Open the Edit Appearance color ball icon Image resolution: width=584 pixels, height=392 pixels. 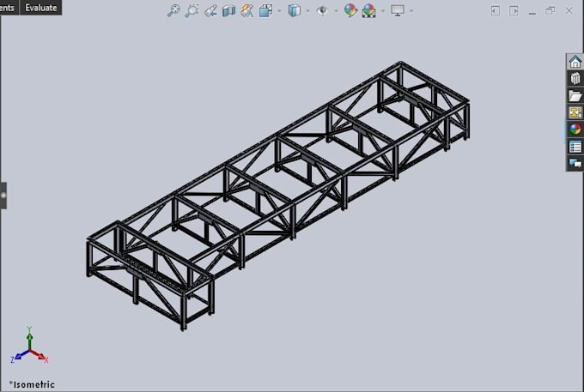(350, 10)
